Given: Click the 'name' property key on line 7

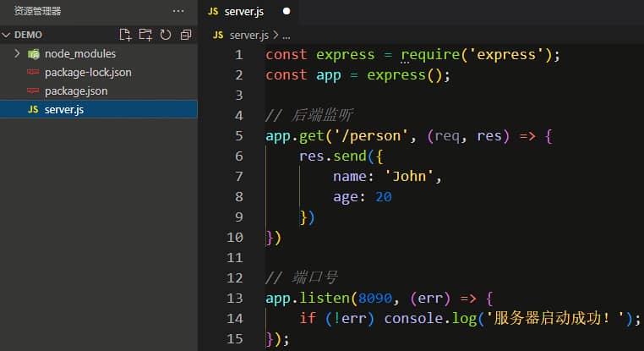Looking at the screenshot, I should point(350,177).
